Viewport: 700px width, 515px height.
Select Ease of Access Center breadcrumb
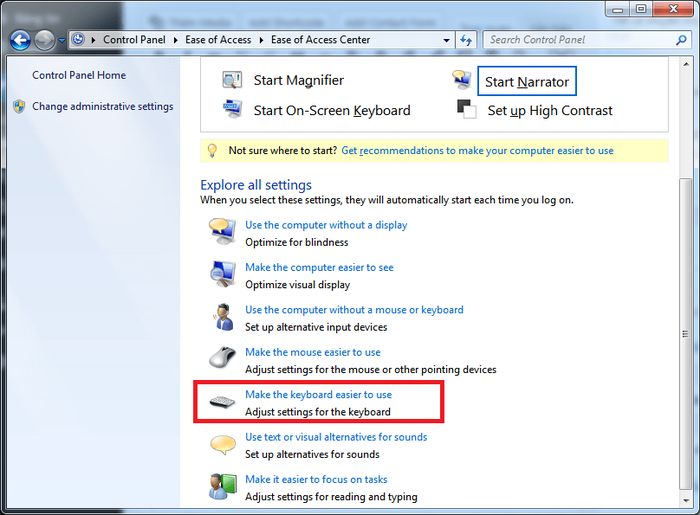321,40
